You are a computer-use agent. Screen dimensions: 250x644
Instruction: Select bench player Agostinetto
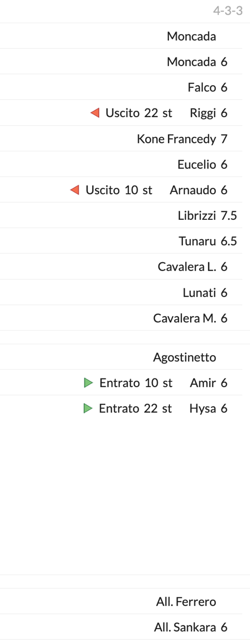tap(184, 358)
